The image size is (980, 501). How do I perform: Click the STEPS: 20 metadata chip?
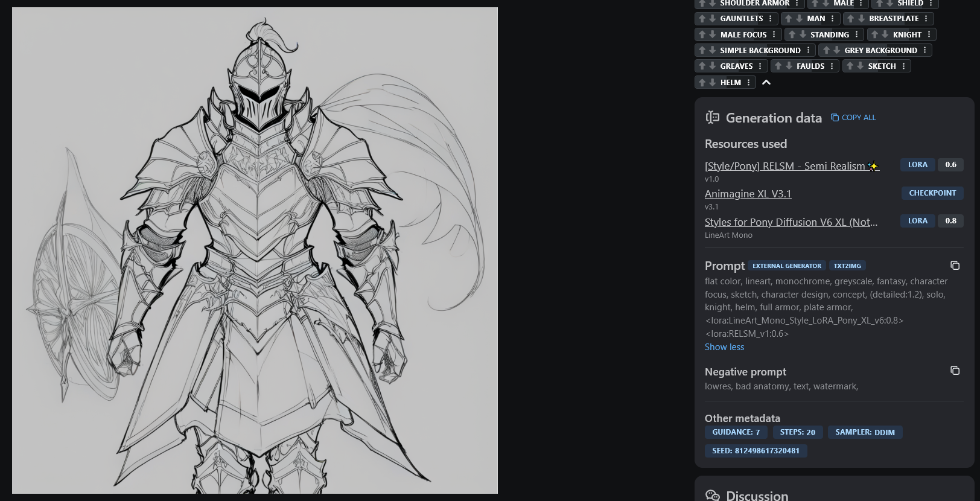[798, 432]
